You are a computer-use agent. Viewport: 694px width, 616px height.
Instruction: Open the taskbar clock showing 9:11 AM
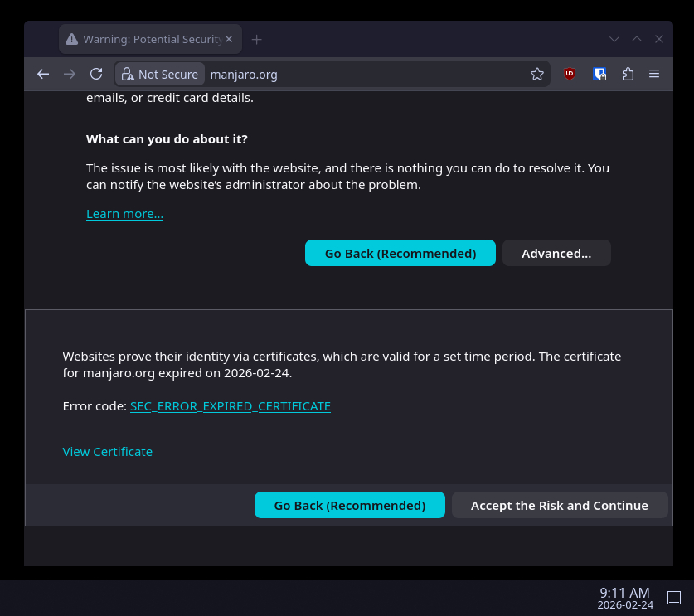point(624,598)
